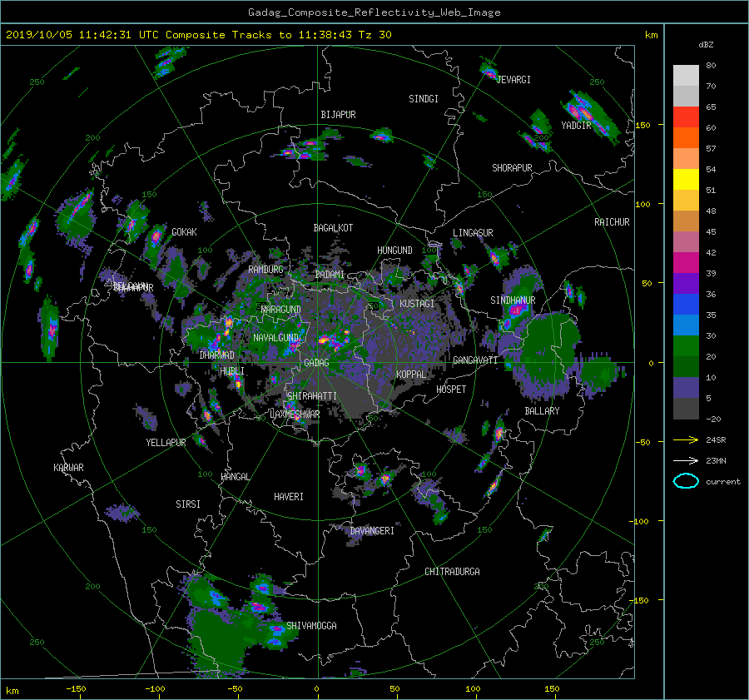
Task: Click the LAXMESHWAR city label
Action: click(295, 415)
